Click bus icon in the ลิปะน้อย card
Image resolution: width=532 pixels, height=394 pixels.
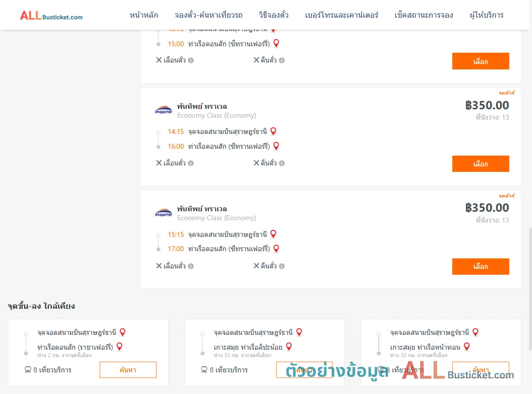coord(204,369)
